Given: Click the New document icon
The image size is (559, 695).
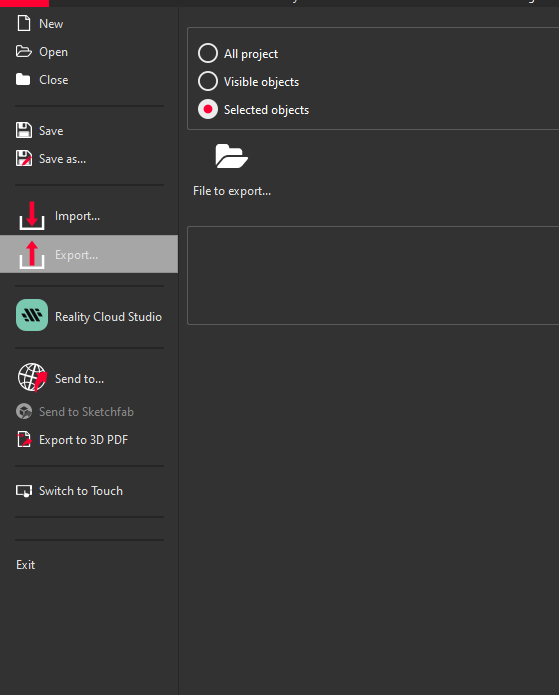Looking at the screenshot, I should pos(24,23).
